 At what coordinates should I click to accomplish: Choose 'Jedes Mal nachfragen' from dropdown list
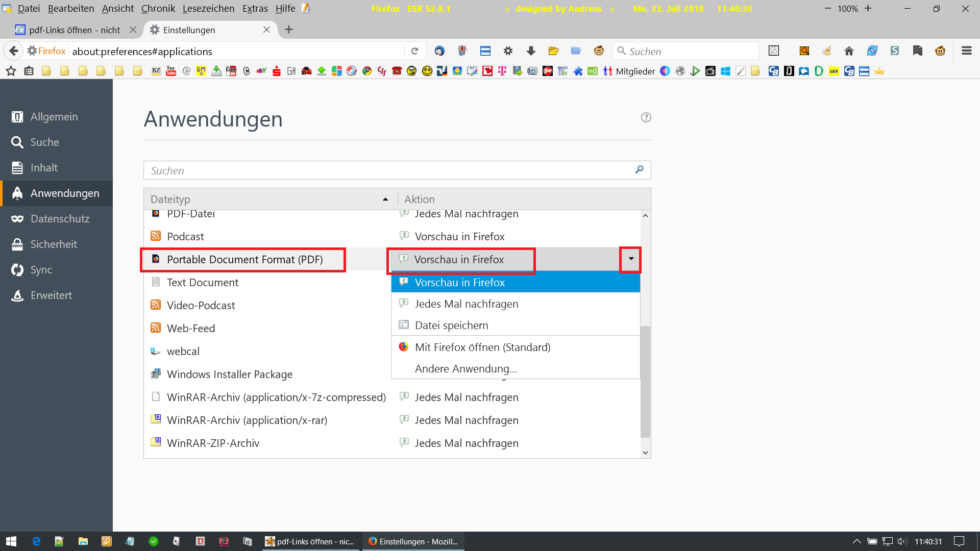point(466,304)
